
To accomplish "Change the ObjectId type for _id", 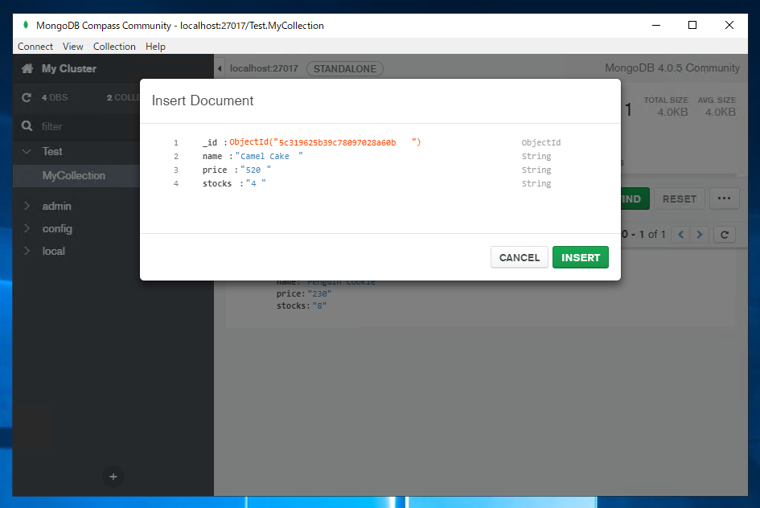I will click(x=541, y=143).
